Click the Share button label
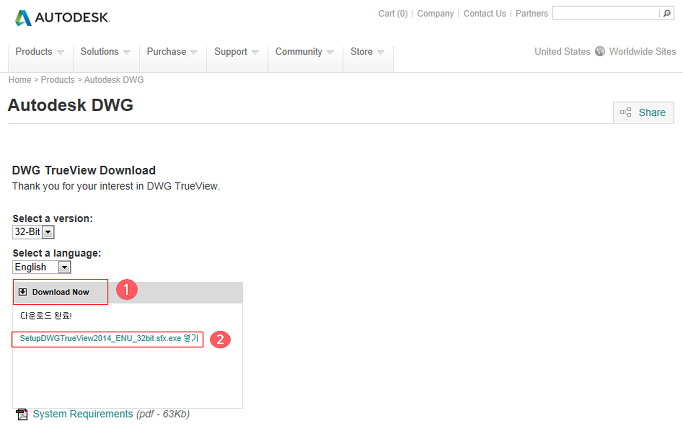This screenshot has height=426, width=683. point(652,112)
